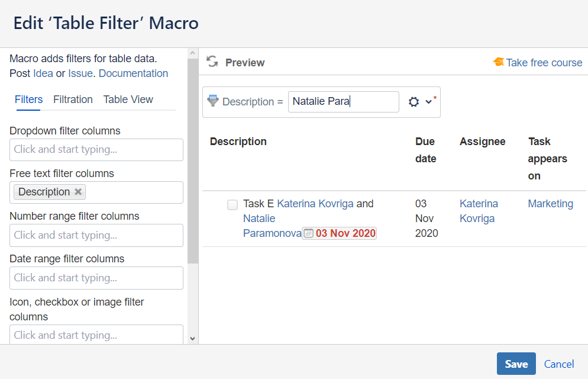This screenshot has width=588, height=379.
Task: Open the Marketing page link
Action: (550, 204)
